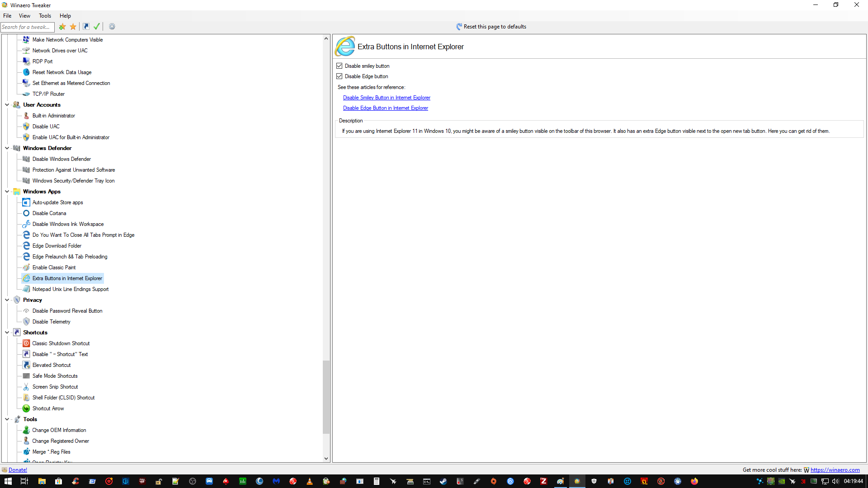Collapse the Shortcuts tree category
Image resolution: width=868 pixels, height=488 pixels.
7,333
